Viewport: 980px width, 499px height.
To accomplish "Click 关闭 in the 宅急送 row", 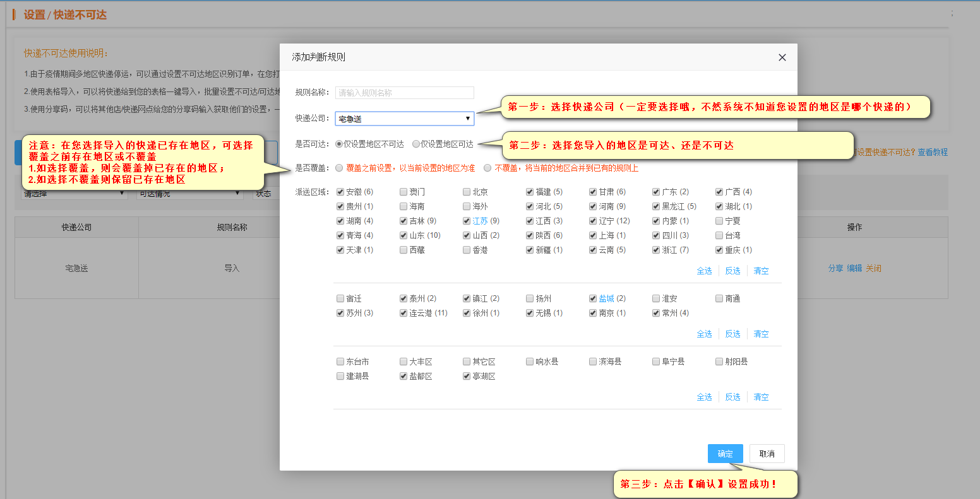I will pos(873,268).
